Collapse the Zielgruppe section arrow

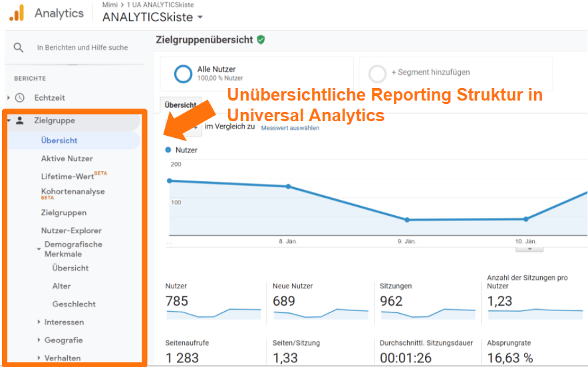(9, 121)
